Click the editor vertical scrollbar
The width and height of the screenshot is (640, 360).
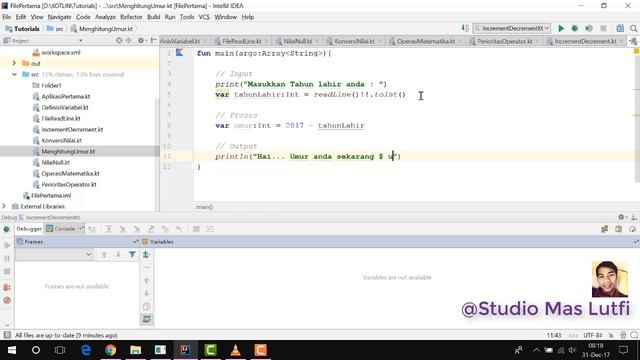636,118
